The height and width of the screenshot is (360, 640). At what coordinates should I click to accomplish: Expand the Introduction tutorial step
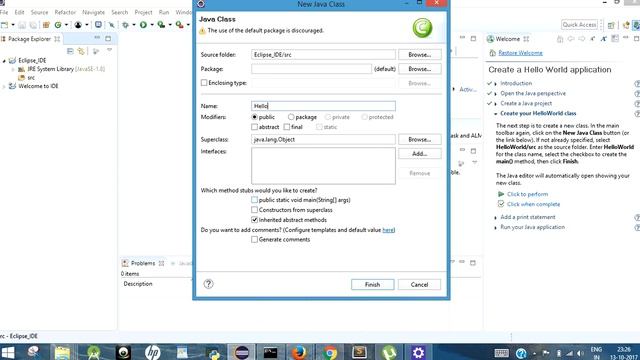[496, 83]
